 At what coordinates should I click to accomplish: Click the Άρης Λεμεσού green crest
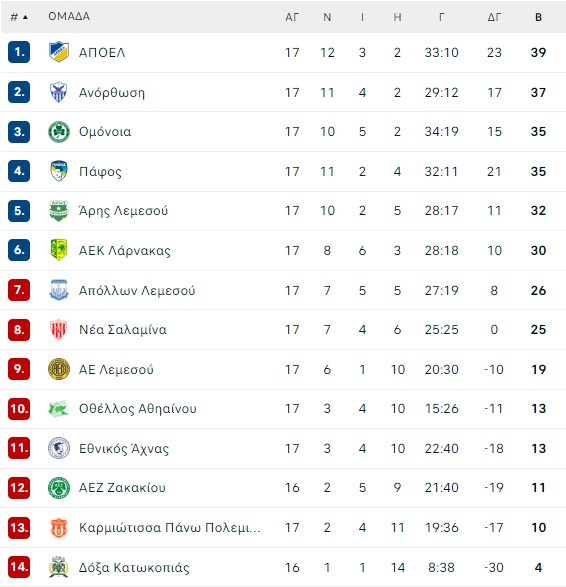(x=59, y=210)
